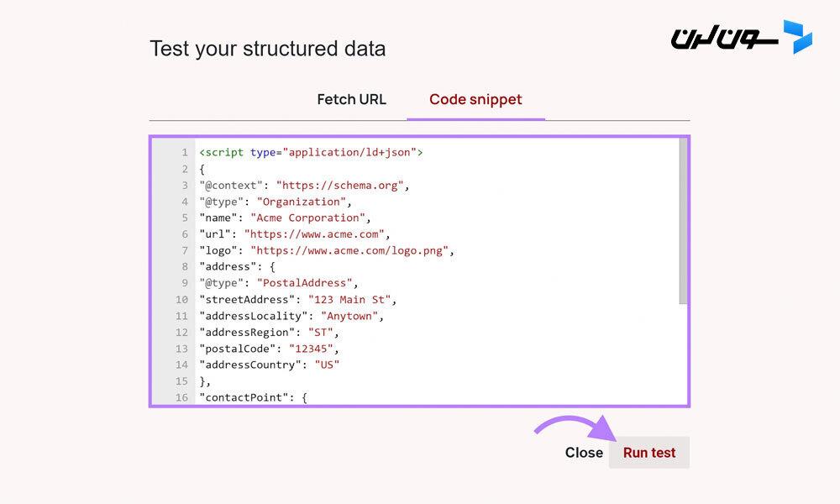This screenshot has width=840, height=504.
Task: Click line number 8 in gutter
Action: (185, 267)
